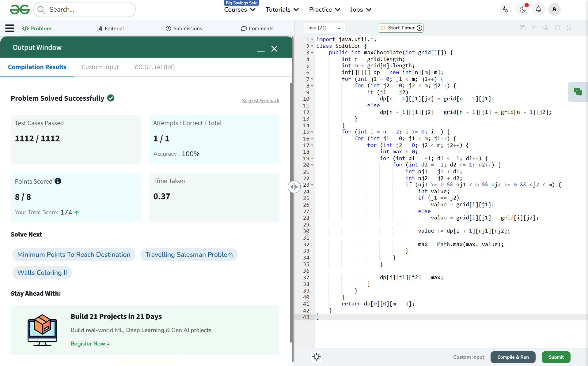Screen dimensions: 588x366
Task: Open the editor settings gear icon
Action: 546,28
